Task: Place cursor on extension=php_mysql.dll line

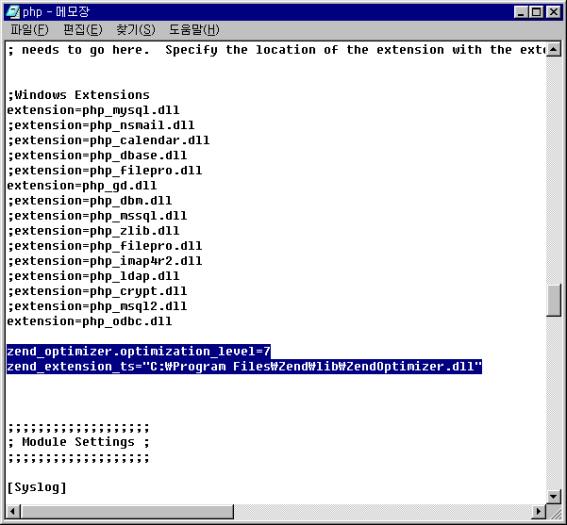Action: pos(93,110)
